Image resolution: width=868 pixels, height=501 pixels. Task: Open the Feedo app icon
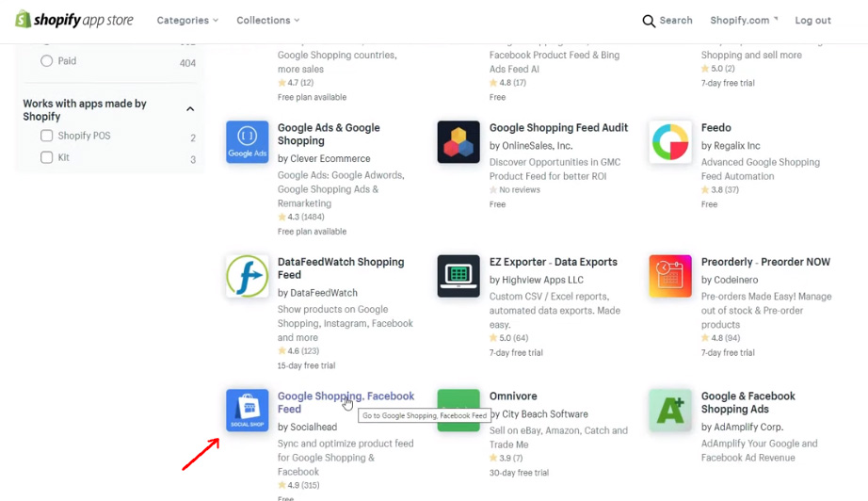(x=669, y=141)
